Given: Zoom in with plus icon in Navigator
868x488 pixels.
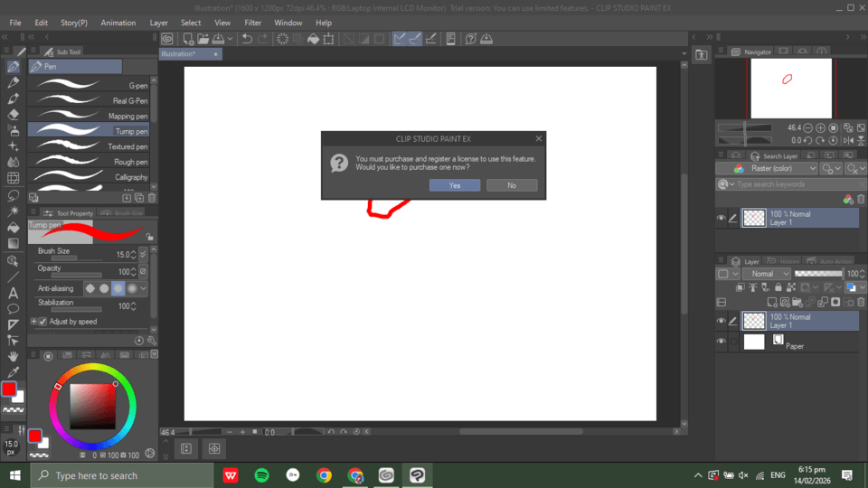Looking at the screenshot, I should click(820, 127).
